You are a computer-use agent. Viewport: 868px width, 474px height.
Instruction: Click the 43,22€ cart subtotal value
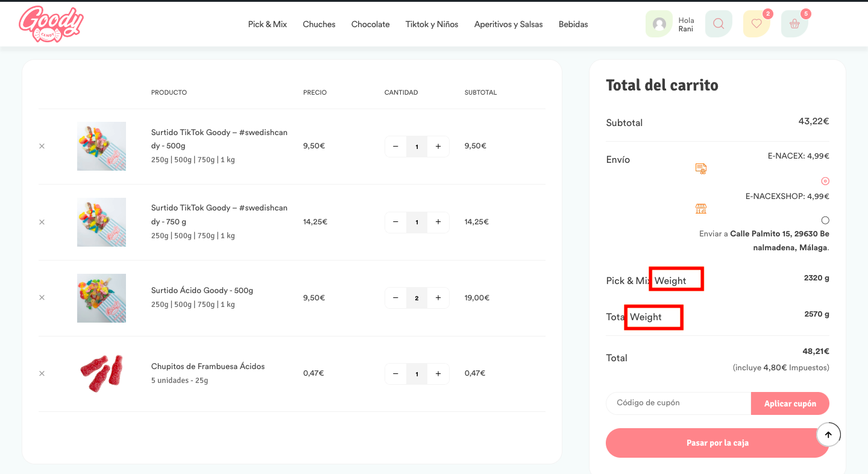click(814, 121)
